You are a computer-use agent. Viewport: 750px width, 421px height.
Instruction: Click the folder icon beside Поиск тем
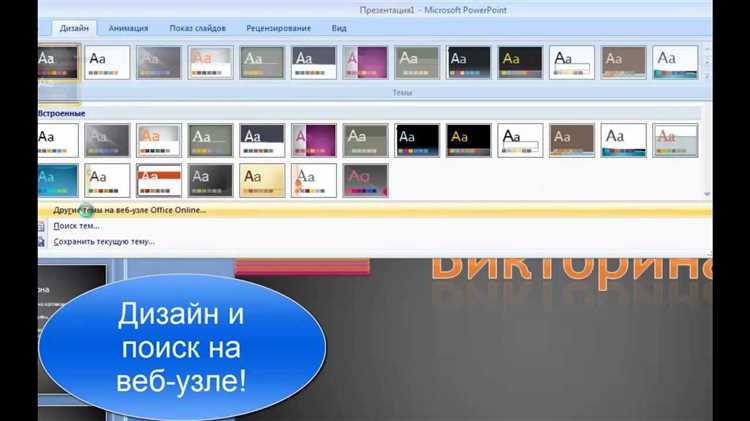tap(42, 226)
